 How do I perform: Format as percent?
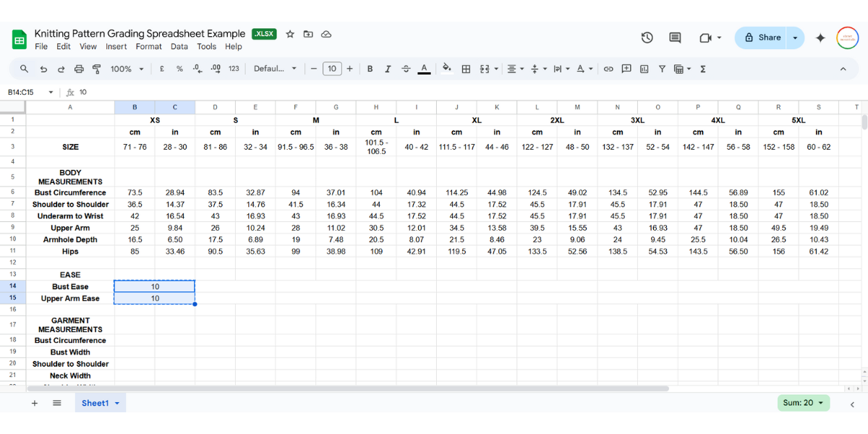coord(179,69)
